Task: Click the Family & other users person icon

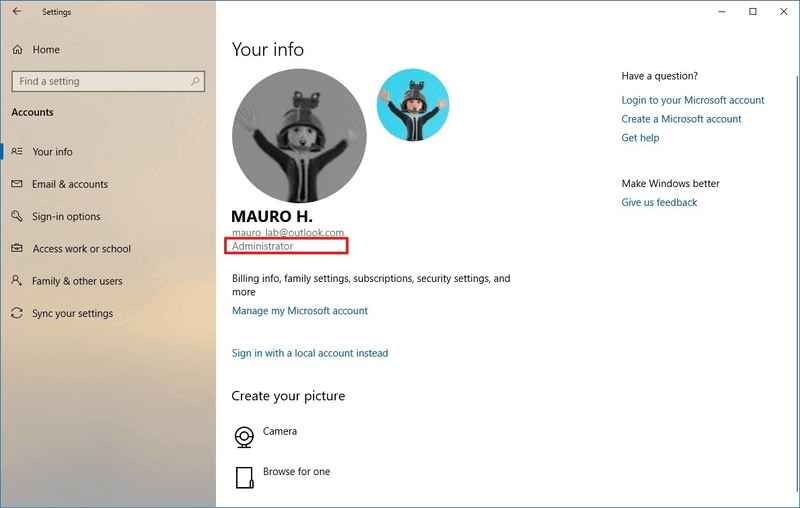Action: pyautogui.click(x=17, y=281)
